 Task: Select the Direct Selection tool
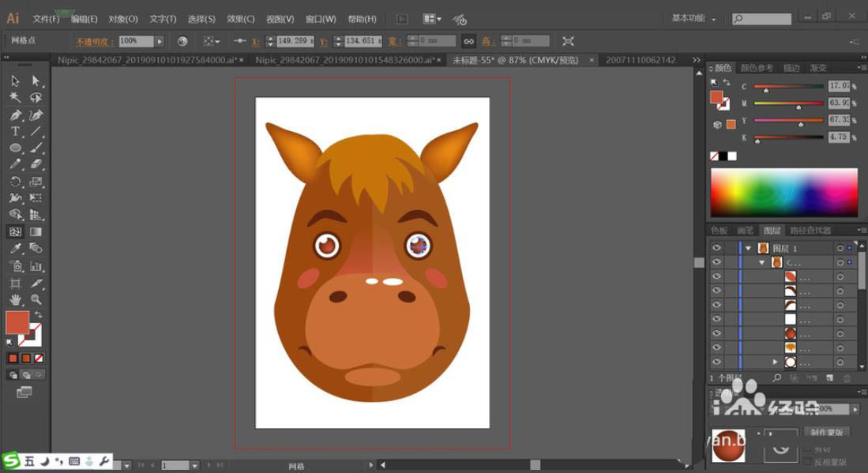tap(36, 81)
